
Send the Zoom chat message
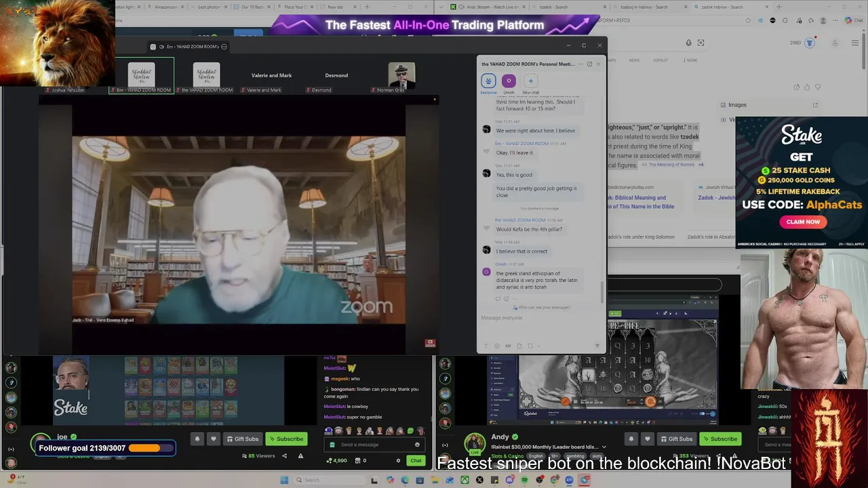tap(597, 346)
